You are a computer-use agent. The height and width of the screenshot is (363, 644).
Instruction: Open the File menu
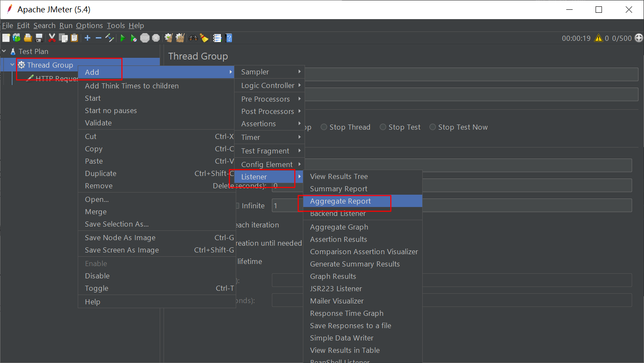8,26
